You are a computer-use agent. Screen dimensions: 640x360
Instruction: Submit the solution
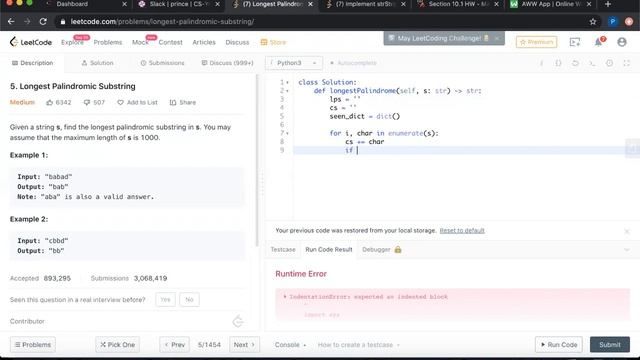pos(610,345)
